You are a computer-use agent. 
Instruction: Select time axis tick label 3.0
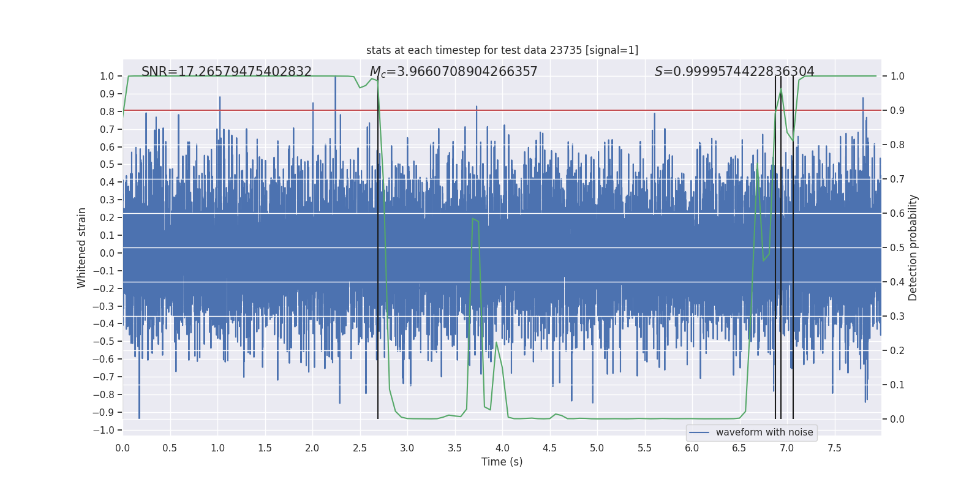[x=407, y=448]
